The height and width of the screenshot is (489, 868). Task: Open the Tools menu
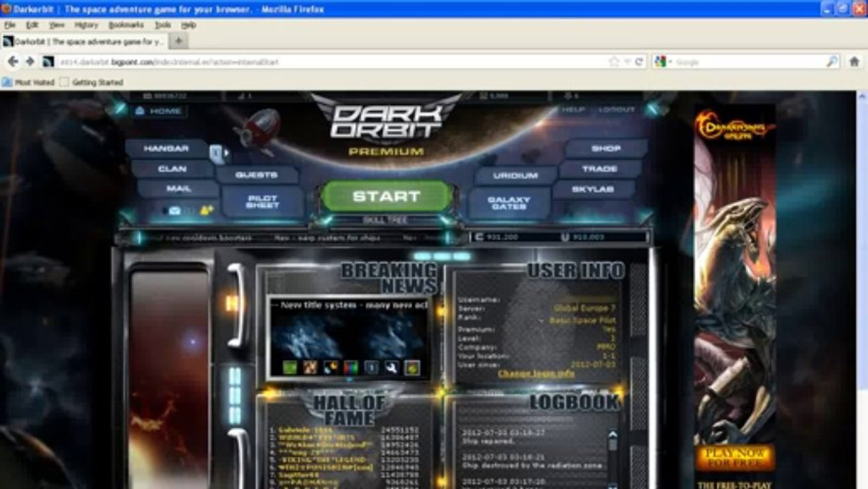click(x=163, y=24)
